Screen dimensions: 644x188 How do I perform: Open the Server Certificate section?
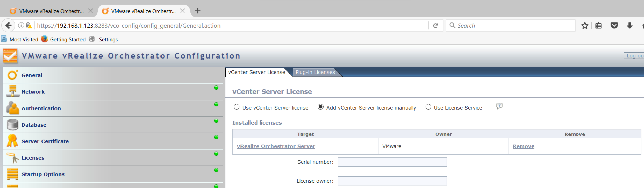coord(113,141)
